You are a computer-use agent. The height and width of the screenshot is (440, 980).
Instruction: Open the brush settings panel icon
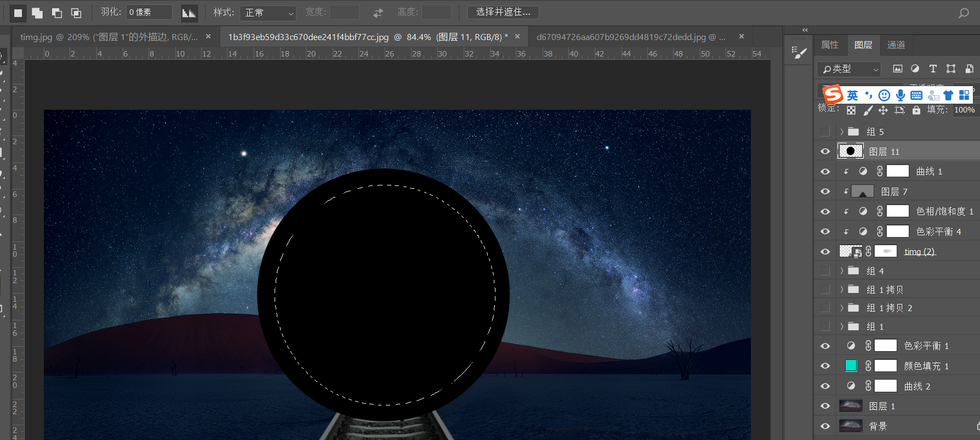[x=800, y=53]
